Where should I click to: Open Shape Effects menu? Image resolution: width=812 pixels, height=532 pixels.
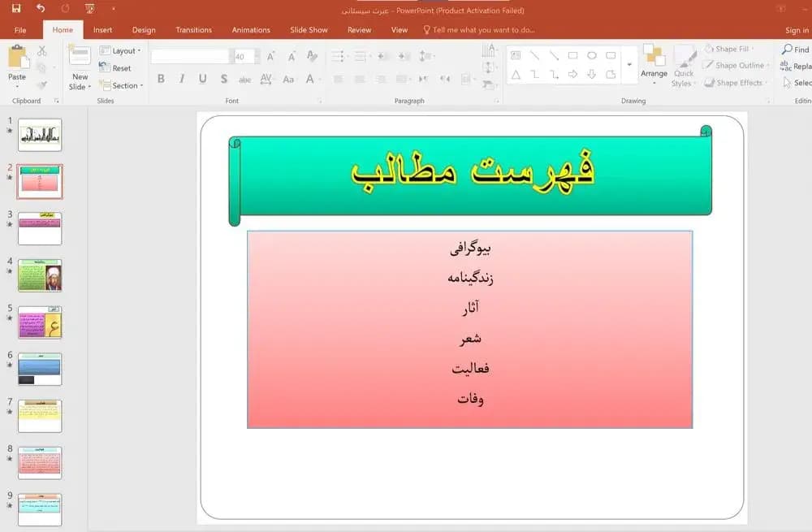pos(736,82)
